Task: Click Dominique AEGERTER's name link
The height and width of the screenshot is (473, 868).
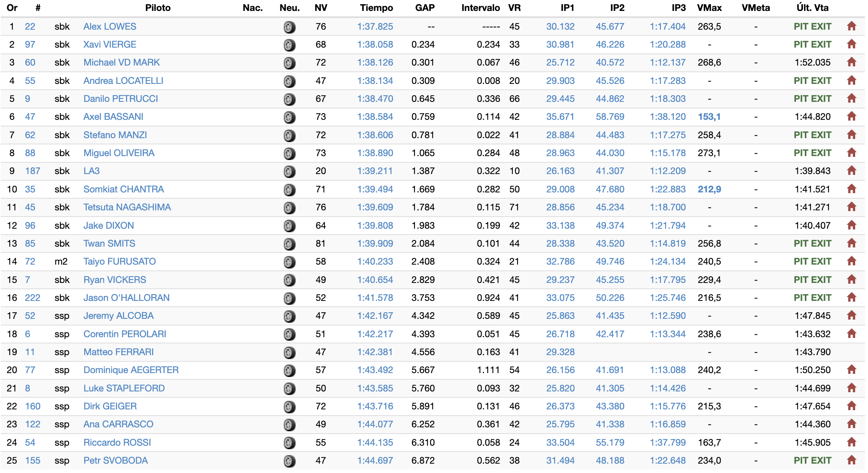Action: (131, 370)
